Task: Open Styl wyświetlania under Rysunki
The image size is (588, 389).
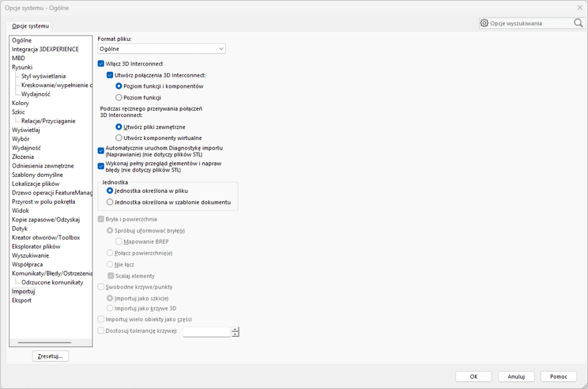Action: coord(44,76)
